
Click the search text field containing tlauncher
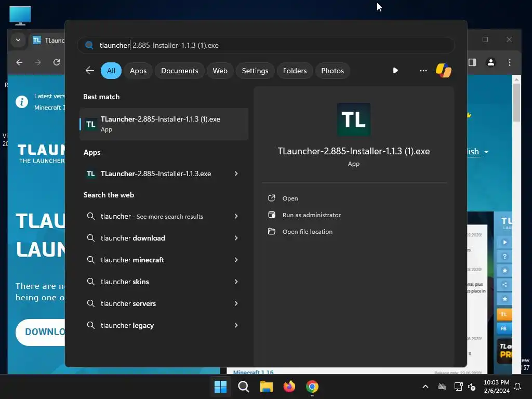click(265, 45)
